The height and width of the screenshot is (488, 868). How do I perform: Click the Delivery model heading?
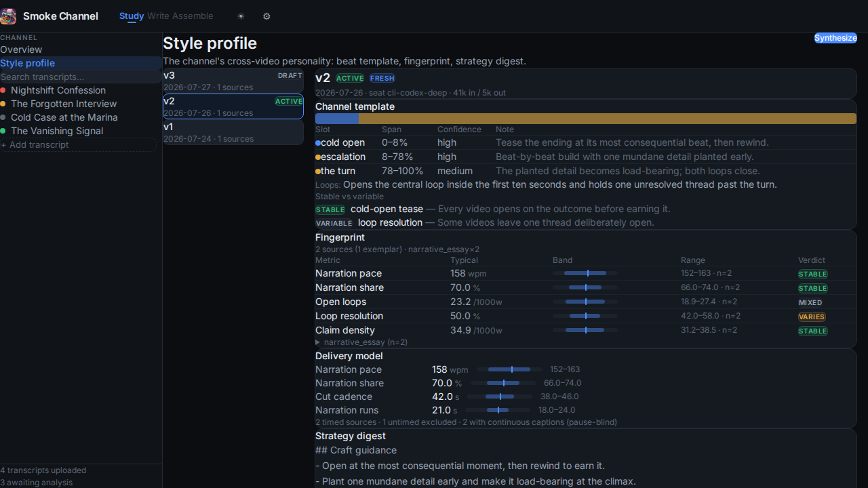pos(349,356)
